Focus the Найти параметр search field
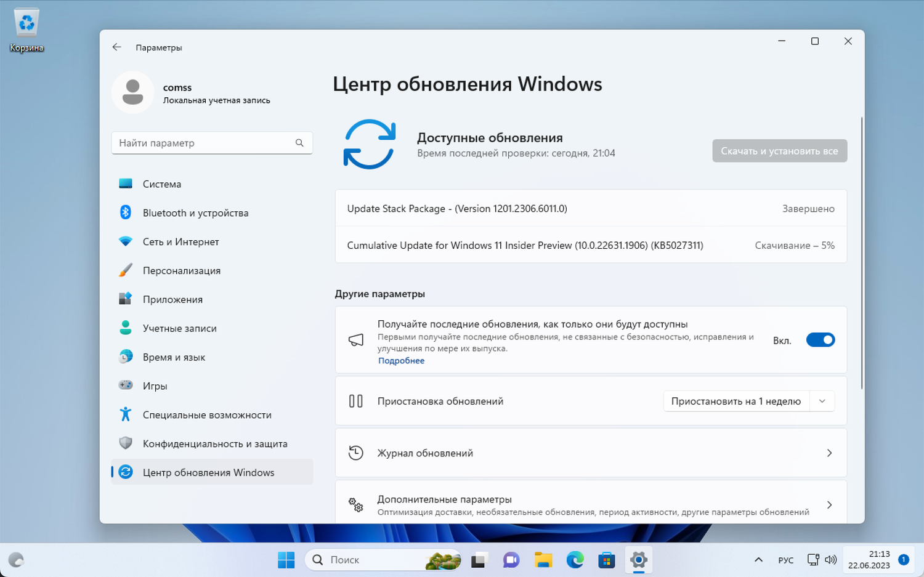The image size is (924, 577). 212,143
